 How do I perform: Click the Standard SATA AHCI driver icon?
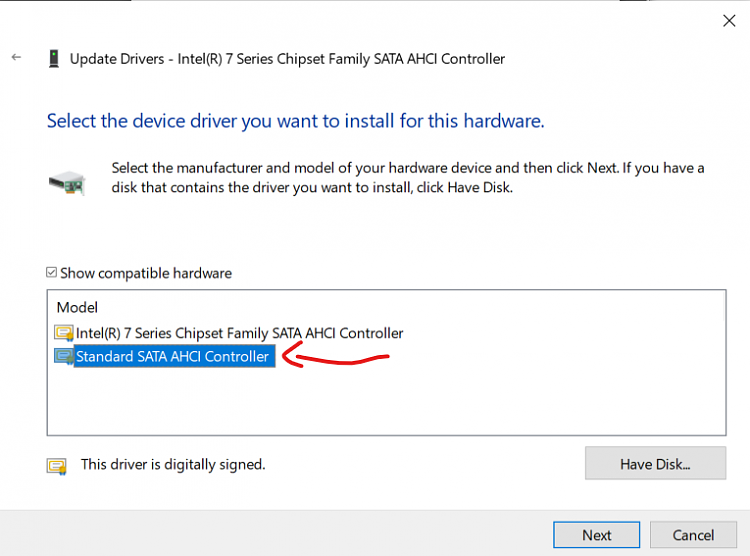tap(64, 356)
